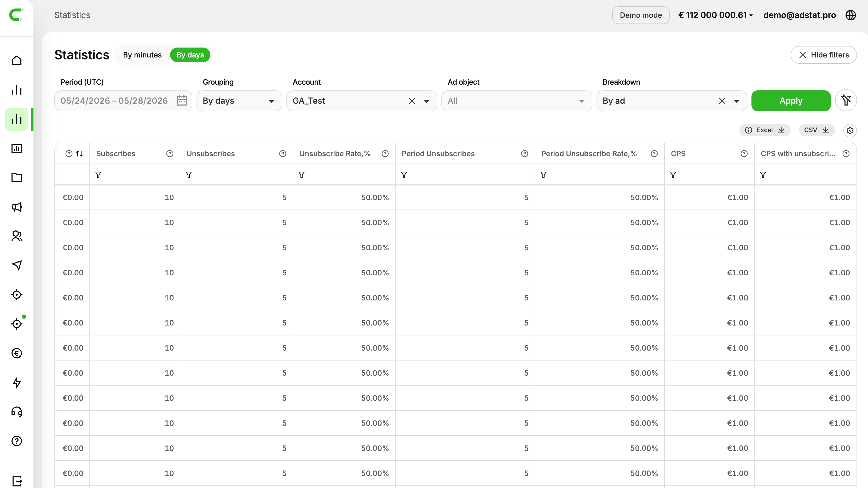The width and height of the screenshot is (868, 488).
Task: Click the calendar icon in period field
Action: (182, 100)
